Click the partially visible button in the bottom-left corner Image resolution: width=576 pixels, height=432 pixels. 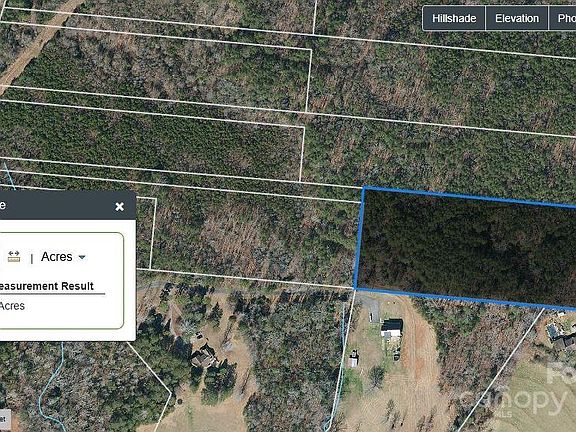click(5, 420)
